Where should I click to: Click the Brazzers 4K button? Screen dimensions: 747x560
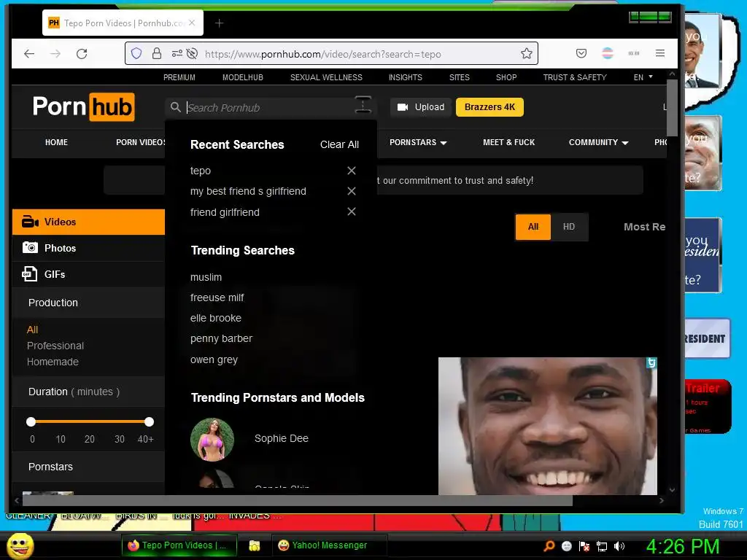pyautogui.click(x=489, y=107)
